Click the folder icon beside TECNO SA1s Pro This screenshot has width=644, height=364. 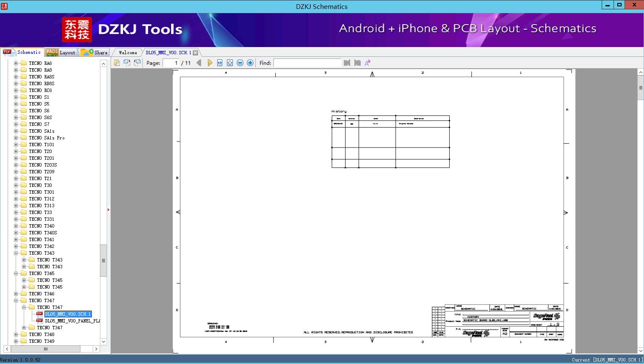(x=24, y=138)
